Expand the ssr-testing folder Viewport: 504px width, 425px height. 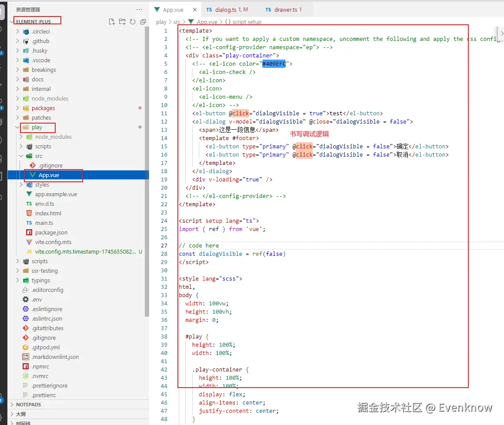point(18,271)
